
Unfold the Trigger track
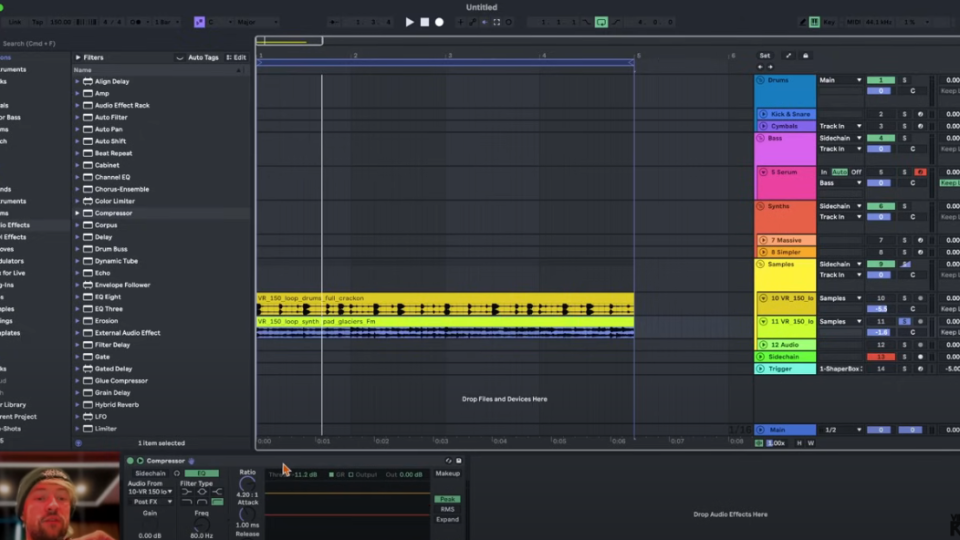760,369
